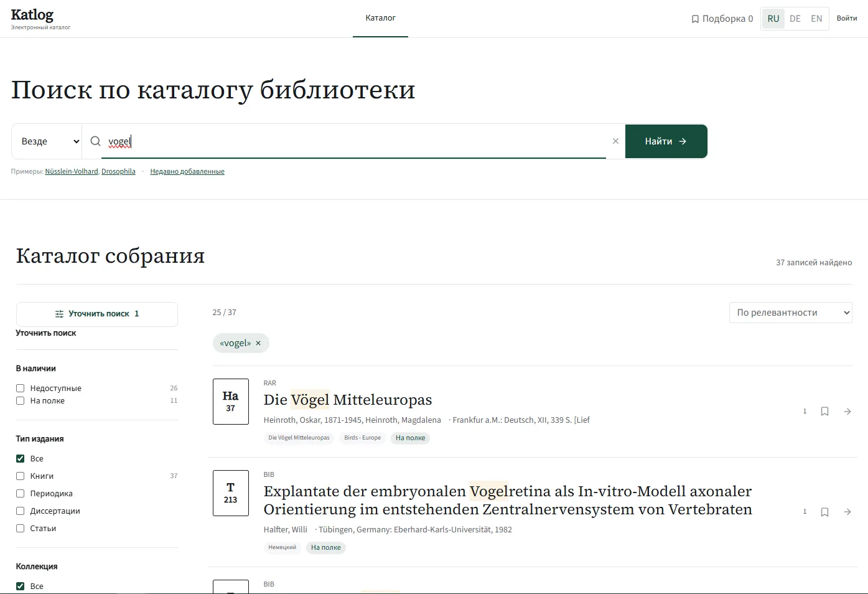The width and height of the screenshot is (868, 594).
Task: Open 'Die Vögel Mitteleuropas' via arrow icon
Action: click(847, 412)
